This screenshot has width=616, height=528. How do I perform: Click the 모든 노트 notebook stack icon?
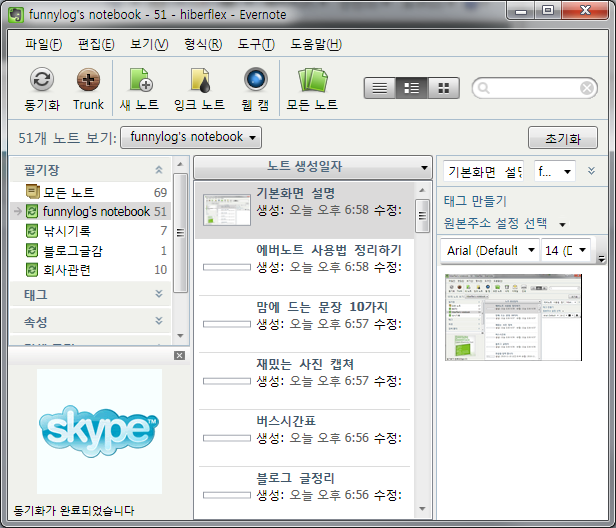33,192
